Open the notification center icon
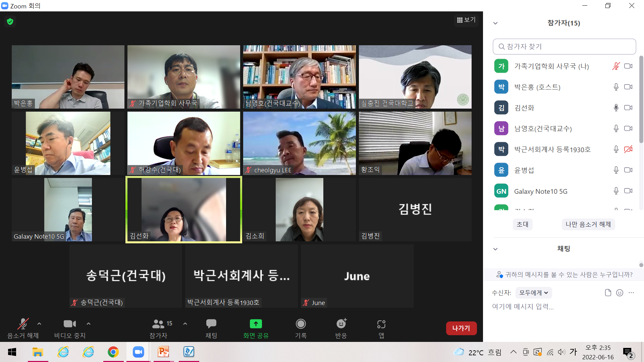The height and width of the screenshot is (362, 644). coord(628,353)
